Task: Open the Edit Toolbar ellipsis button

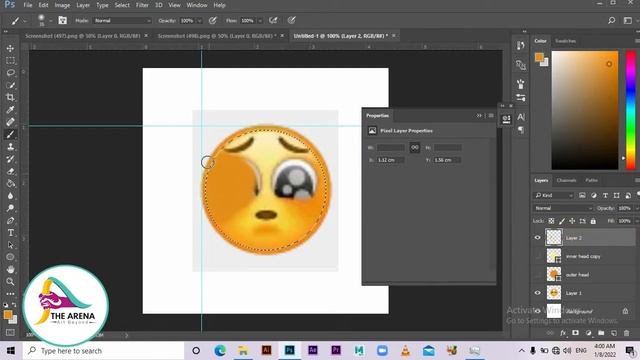Action: tap(10, 293)
